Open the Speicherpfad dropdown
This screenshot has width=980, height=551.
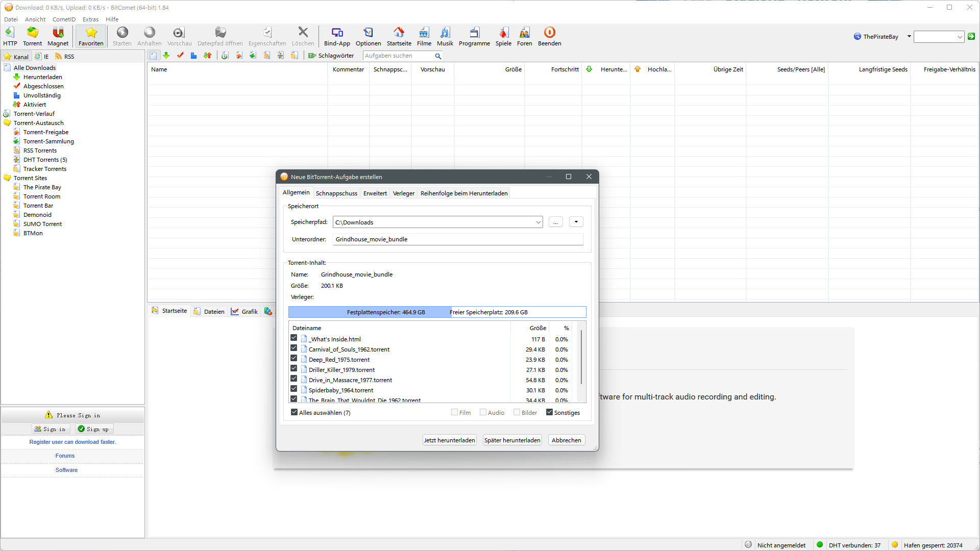[x=538, y=222]
